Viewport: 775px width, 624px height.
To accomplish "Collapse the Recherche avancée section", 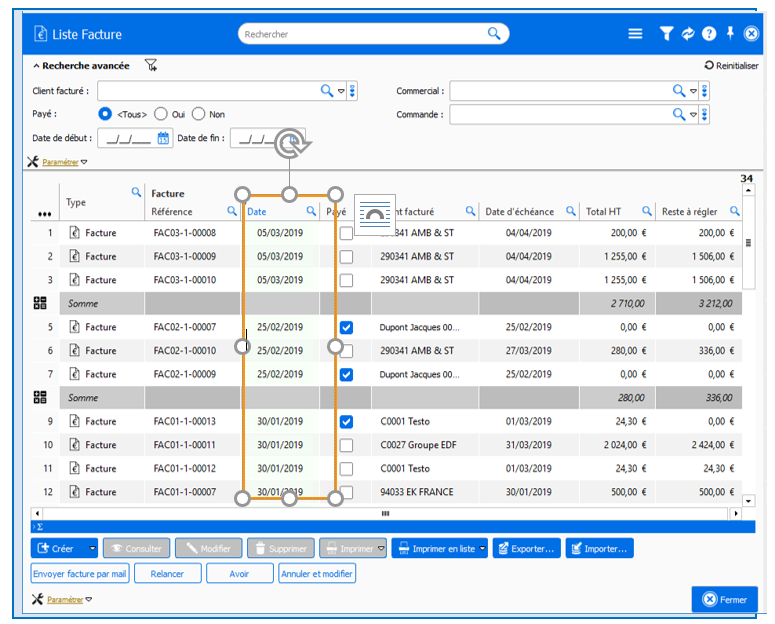I will click(37, 66).
